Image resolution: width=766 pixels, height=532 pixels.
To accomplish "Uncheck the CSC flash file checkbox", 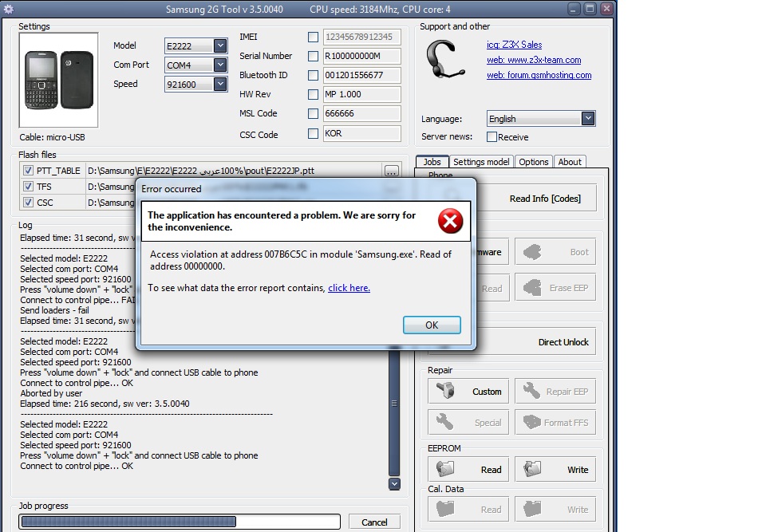I will (29, 203).
